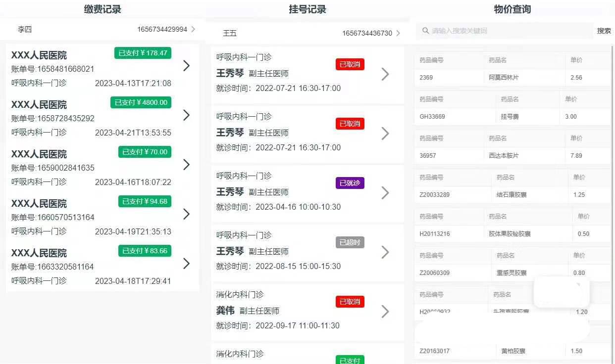Select the 缴费记录 title tab

point(102,9)
